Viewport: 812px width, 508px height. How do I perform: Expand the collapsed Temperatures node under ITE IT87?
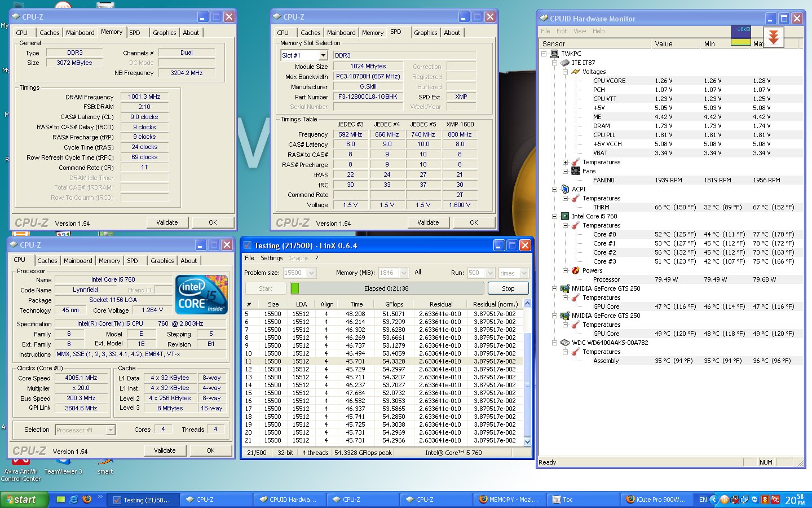tap(565, 162)
